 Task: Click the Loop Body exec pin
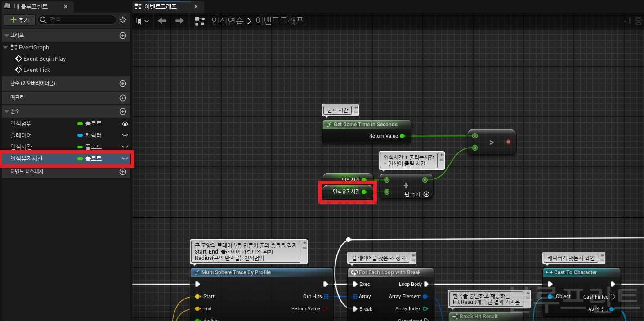[x=426, y=284]
